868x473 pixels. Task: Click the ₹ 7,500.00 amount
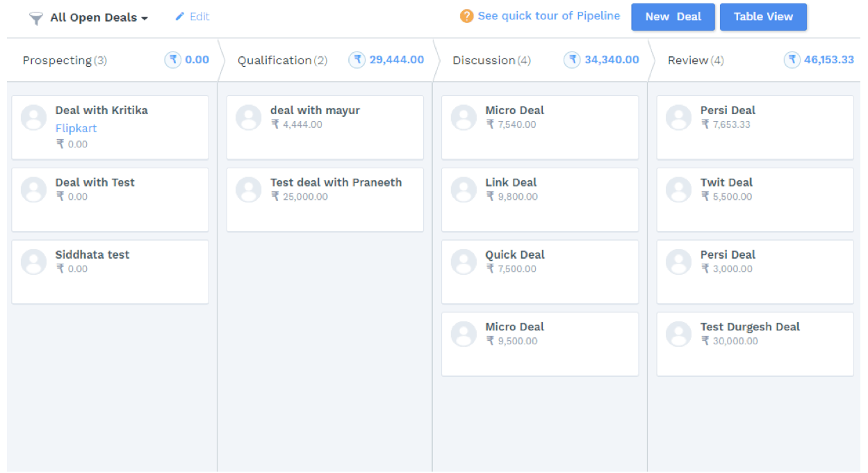click(511, 269)
